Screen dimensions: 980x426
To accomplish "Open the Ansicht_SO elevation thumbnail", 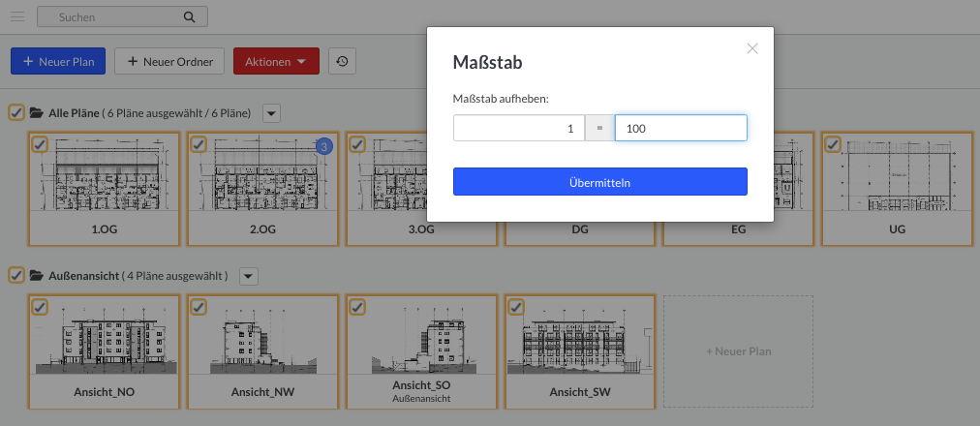I will click(x=422, y=337).
